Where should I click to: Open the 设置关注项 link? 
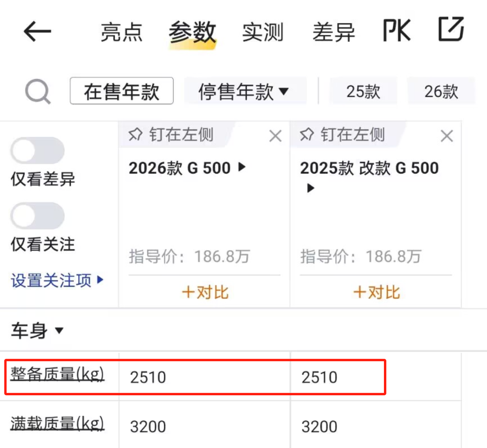click(x=57, y=280)
